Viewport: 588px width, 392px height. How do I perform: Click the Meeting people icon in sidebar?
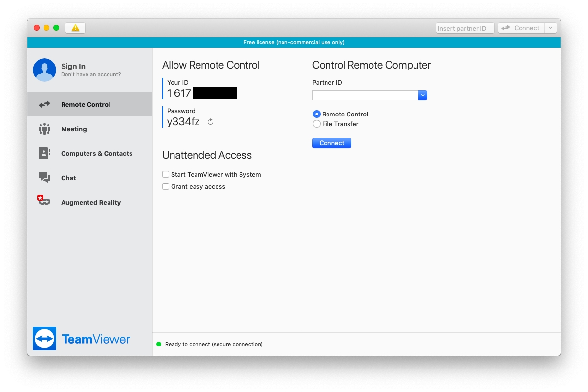[x=44, y=129]
